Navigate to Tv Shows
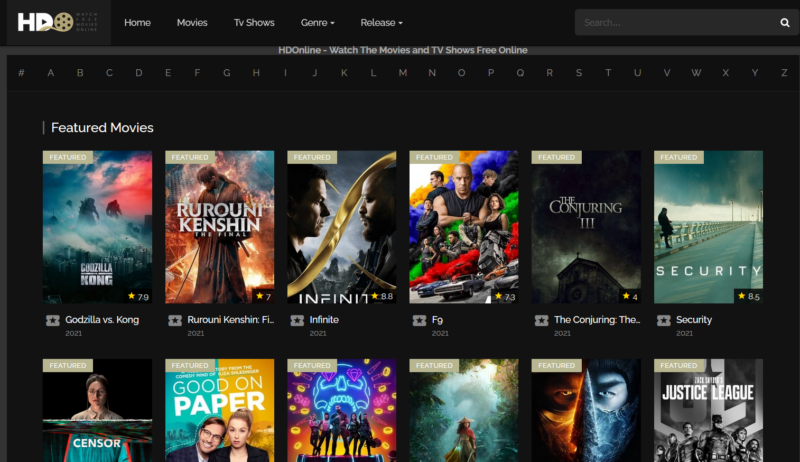Viewport: 800px width, 462px height. 254,22
